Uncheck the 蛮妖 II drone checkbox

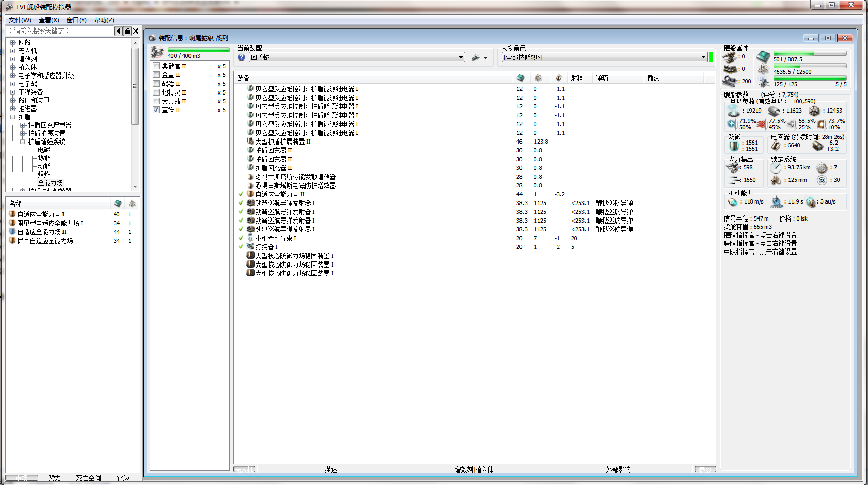(x=156, y=110)
